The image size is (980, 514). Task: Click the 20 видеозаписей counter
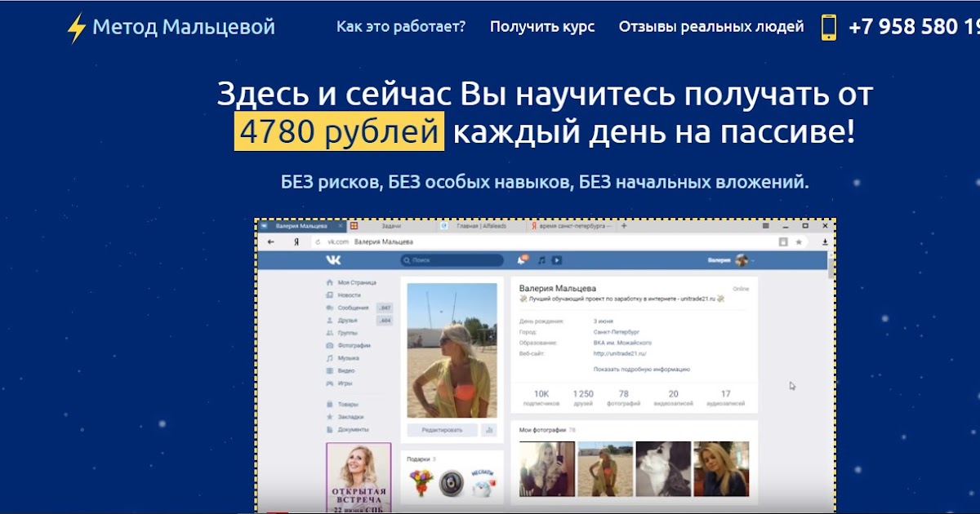[673, 397]
